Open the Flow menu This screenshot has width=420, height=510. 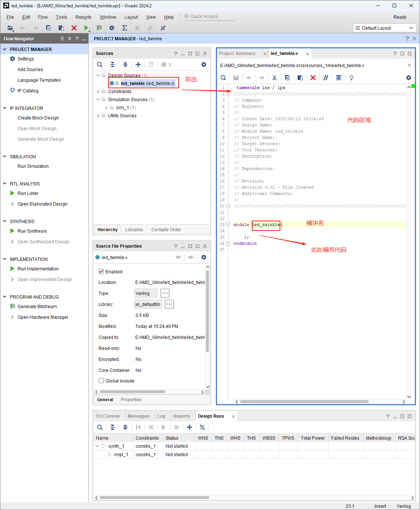tap(43, 17)
